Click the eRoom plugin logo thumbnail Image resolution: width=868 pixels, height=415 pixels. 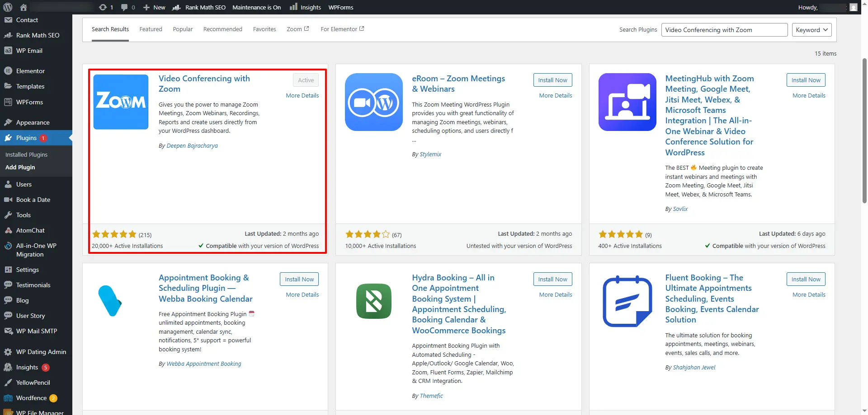click(x=374, y=102)
